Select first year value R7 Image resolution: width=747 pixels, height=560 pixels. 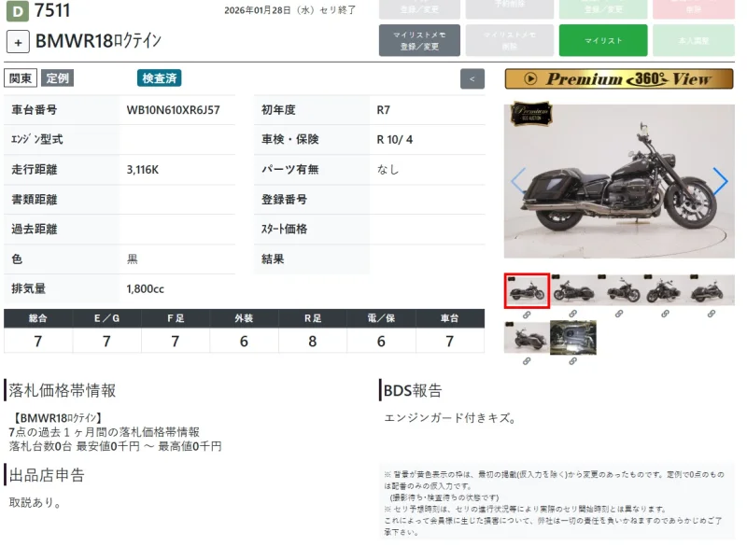click(383, 110)
